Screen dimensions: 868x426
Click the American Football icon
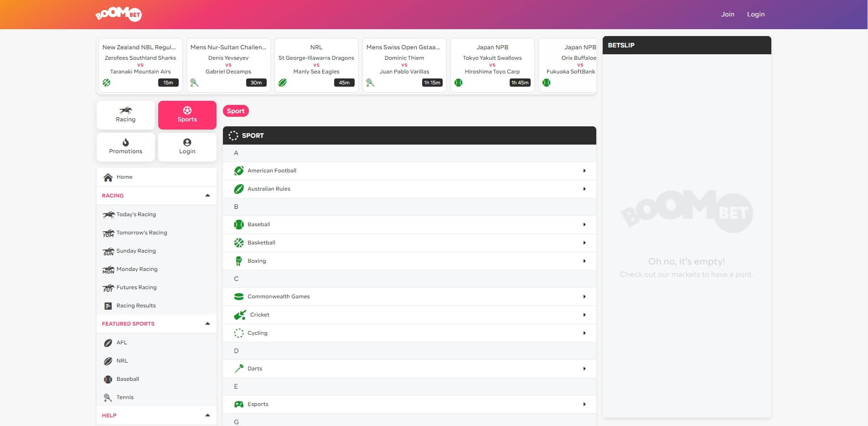(x=238, y=171)
